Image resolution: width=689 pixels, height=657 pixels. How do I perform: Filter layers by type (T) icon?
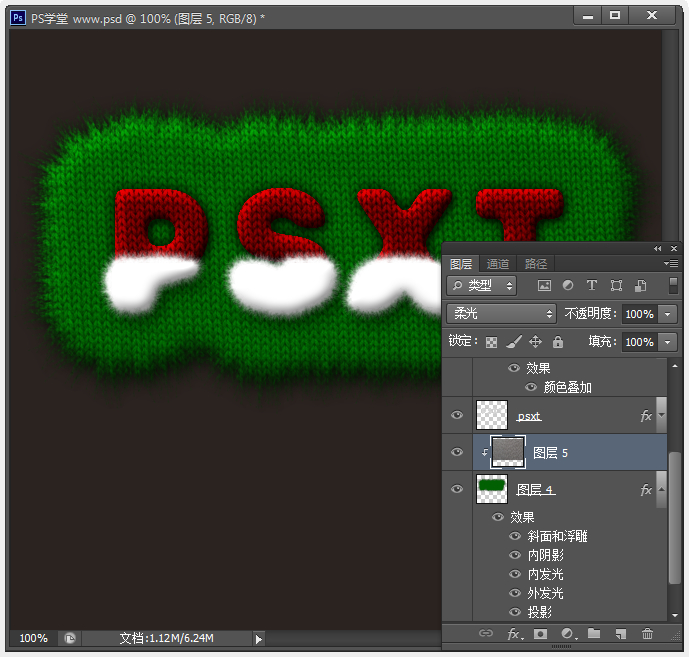591,286
